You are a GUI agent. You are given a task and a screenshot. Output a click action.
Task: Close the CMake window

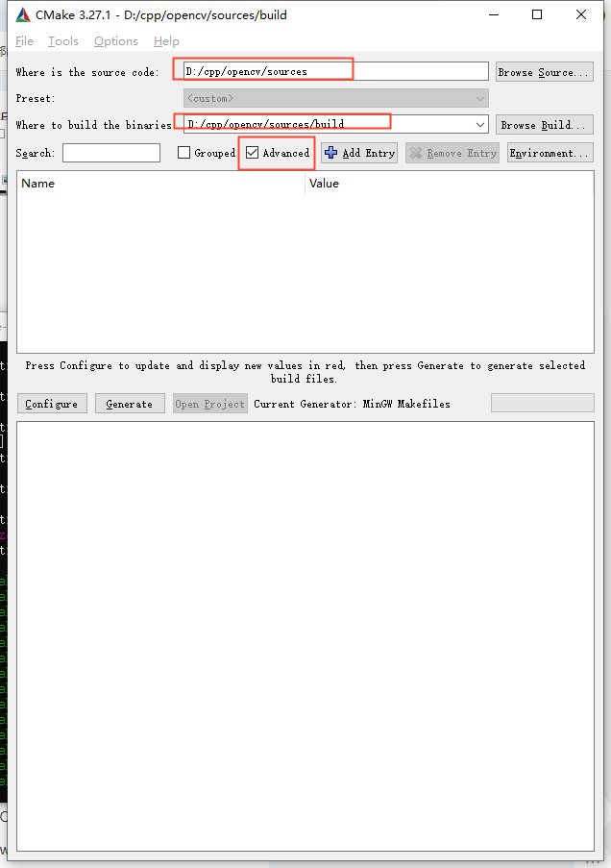[581, 15]
